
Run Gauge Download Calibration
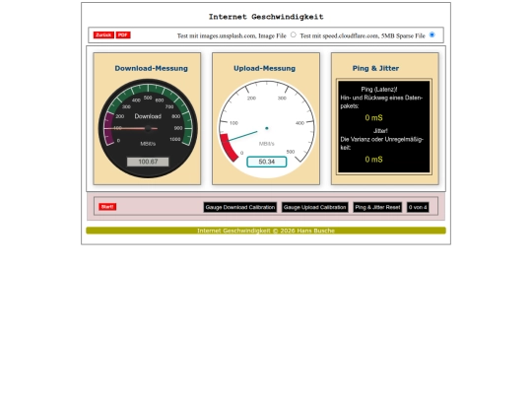point(239,207)
